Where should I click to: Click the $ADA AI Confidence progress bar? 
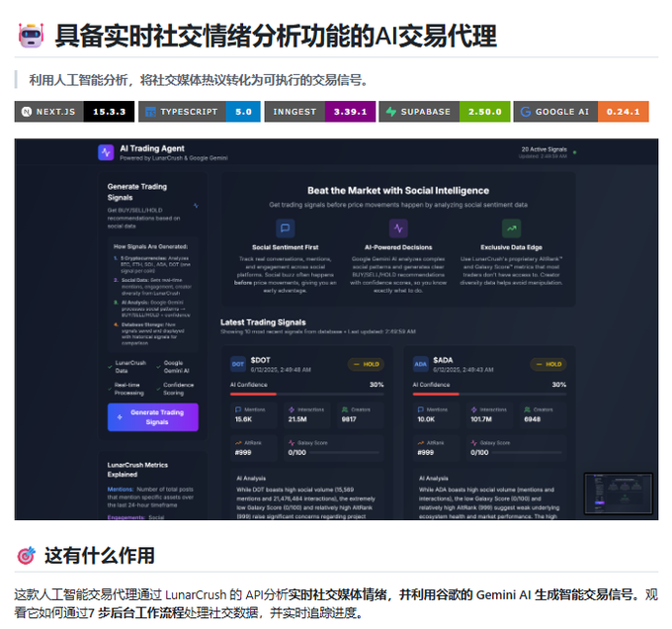489,394
